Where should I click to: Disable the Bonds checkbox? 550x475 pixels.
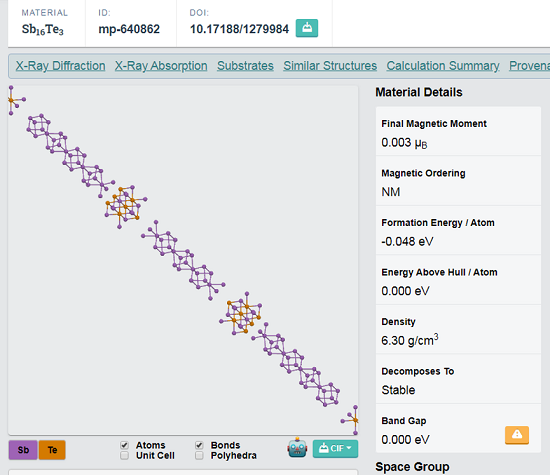click(199, 445)
